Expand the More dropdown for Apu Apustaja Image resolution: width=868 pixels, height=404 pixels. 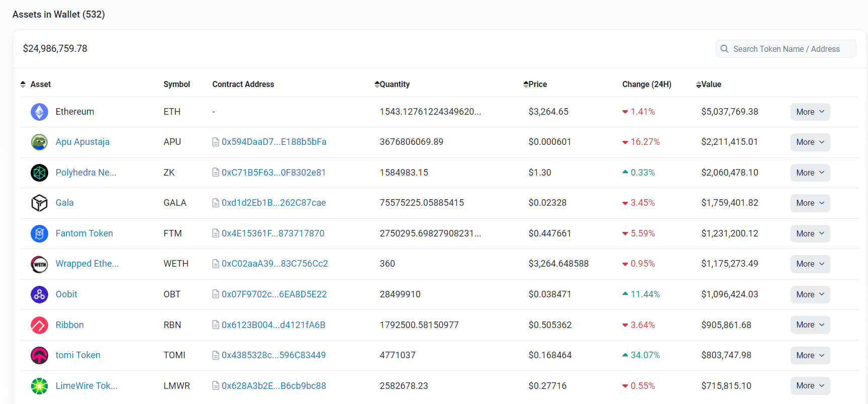click(810, 142)
